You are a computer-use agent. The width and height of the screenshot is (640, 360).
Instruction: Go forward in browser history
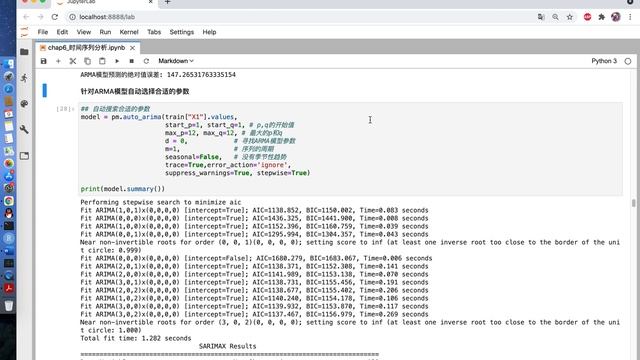[x=40, y=17]
